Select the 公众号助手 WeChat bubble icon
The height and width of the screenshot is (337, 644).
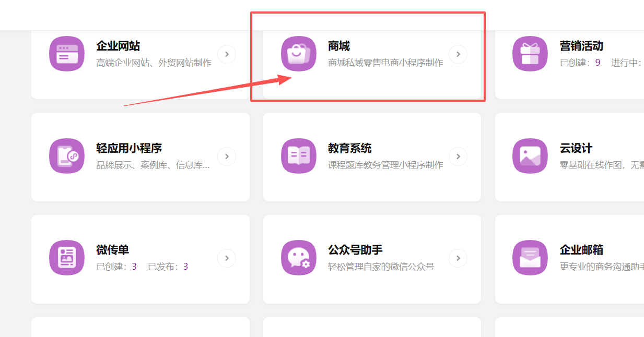[299, 258]
